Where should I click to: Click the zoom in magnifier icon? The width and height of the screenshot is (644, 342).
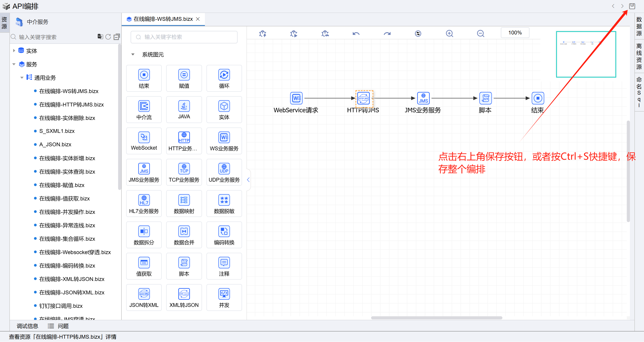coord(449,34)
